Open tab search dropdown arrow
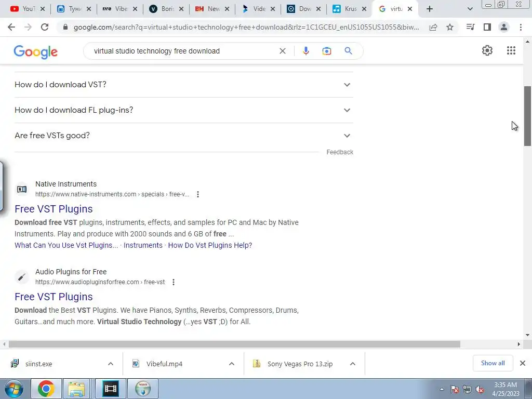Screen dimensions: 532x399 coord(470,9)
